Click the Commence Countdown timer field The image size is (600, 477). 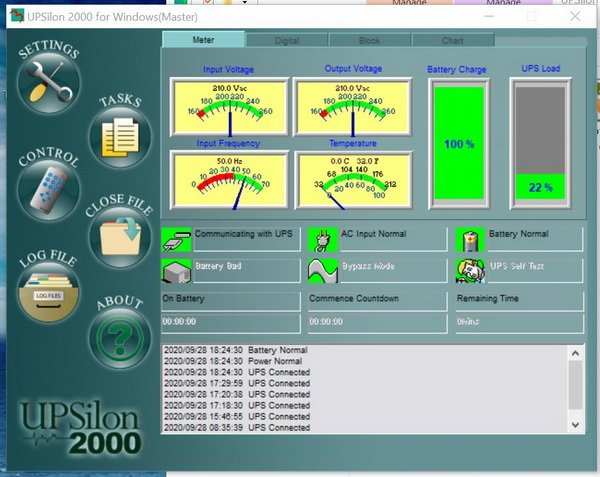point(378,323)
